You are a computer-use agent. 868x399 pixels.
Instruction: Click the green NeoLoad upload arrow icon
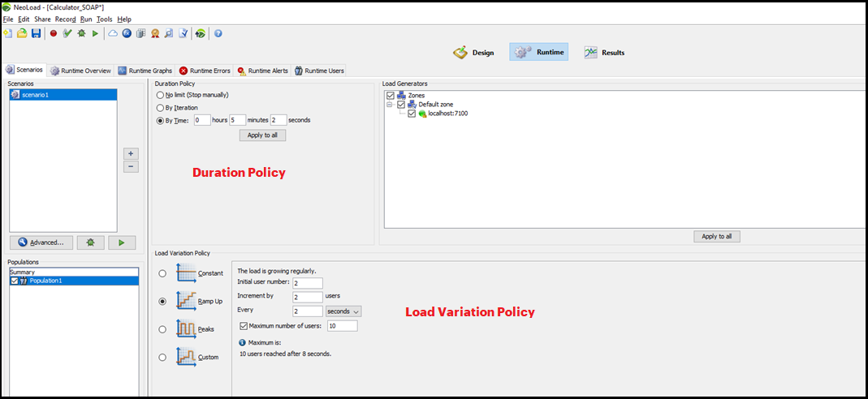tap(201, 34)
